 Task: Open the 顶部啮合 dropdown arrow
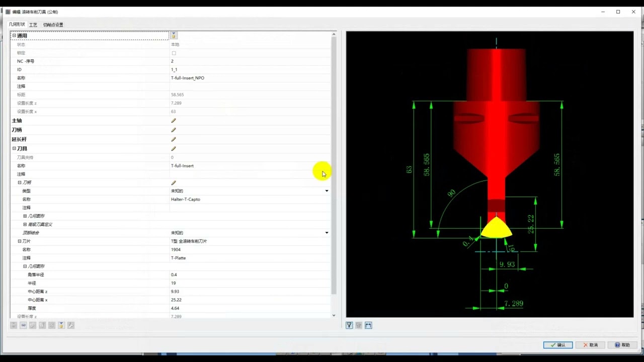[x=327, y=233]
